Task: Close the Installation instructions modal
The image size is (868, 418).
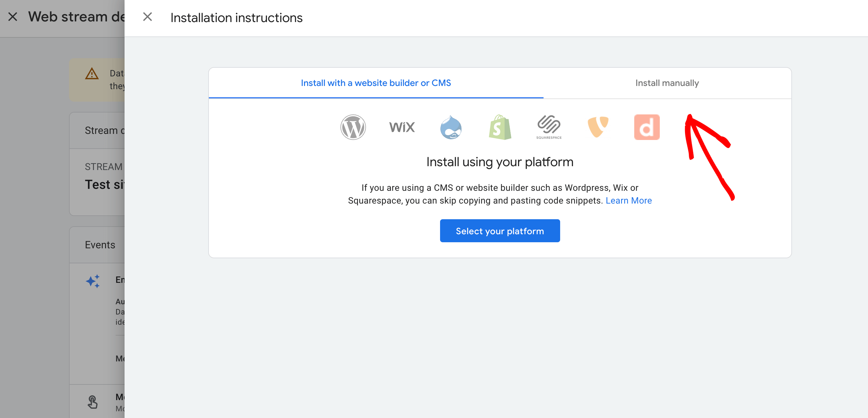Action: coord(148,17)
